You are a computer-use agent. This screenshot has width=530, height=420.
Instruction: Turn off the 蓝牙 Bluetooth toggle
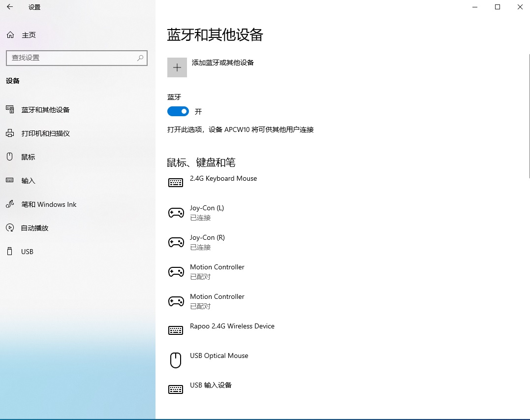[x=178, y=111]
